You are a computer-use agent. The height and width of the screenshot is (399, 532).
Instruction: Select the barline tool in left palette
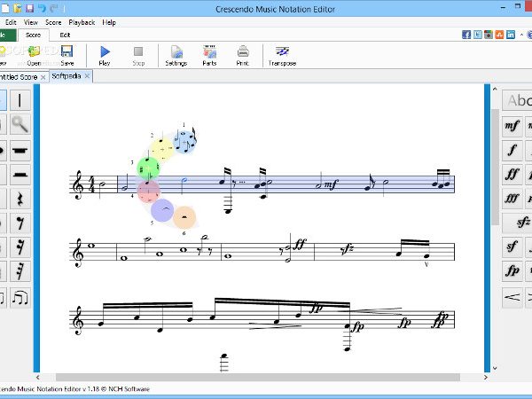20,100
